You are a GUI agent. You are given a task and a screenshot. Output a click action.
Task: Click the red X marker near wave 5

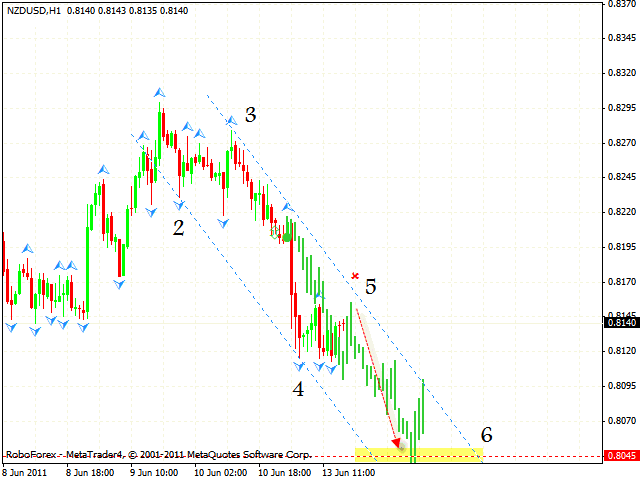(355, 276)
